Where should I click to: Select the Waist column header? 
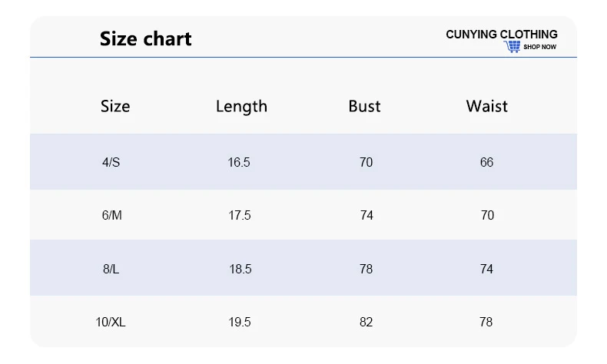[486, 106]
